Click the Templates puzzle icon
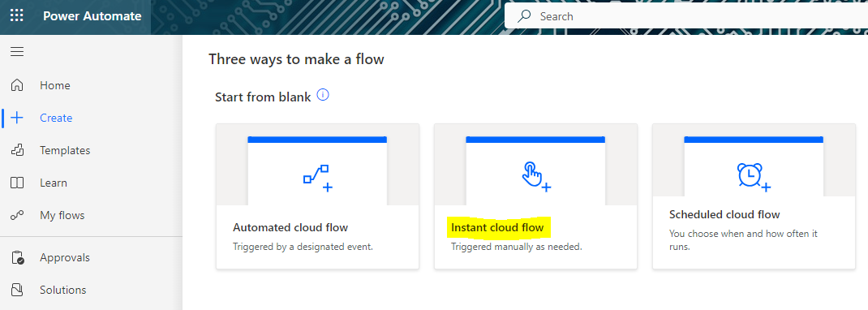The height and width of the screenshot is (310, 868). point(17,150)
